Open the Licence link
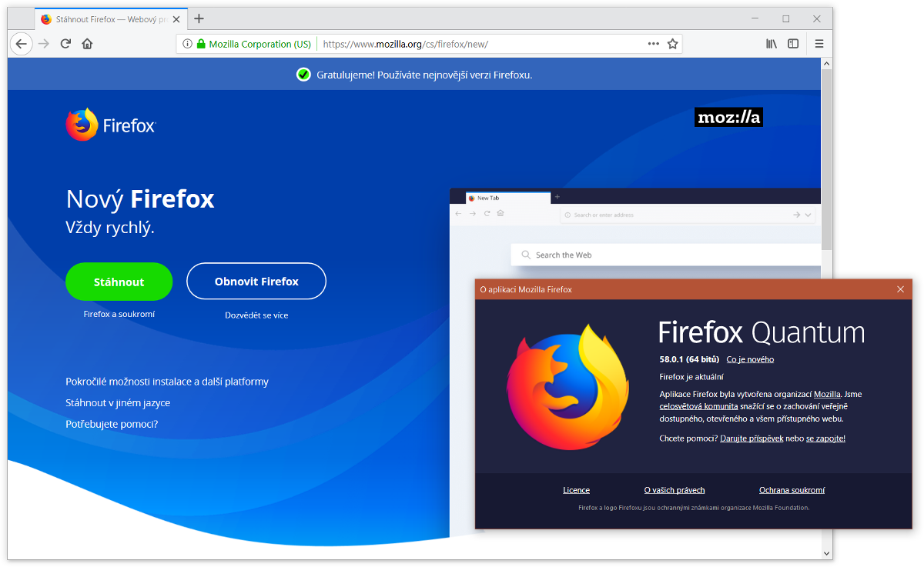Viewport: 924px width, 567px height. [x=576, y=490]
